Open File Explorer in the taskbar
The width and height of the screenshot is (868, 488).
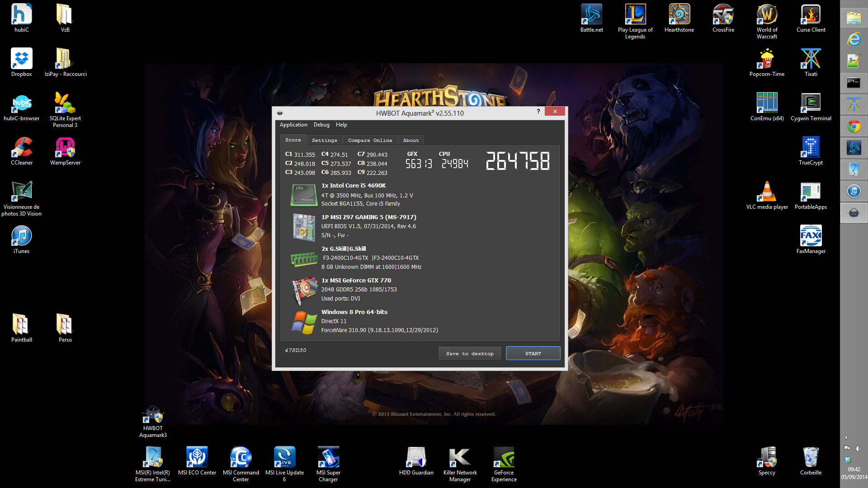[x=854, y=18]
